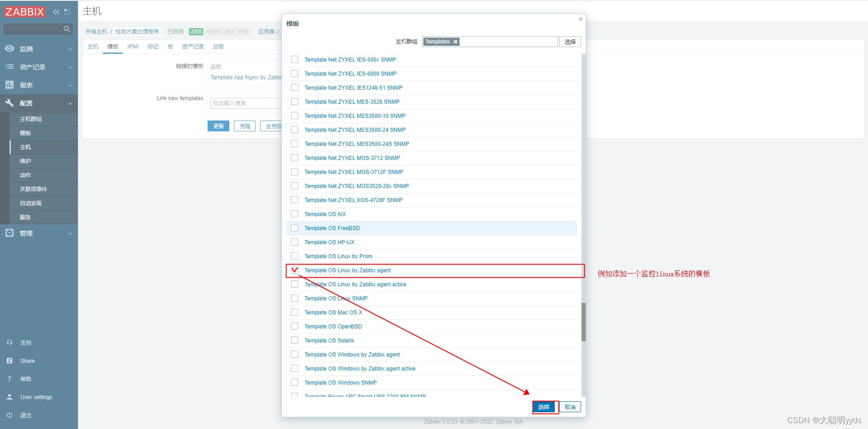Click the 报表 chart icon
This screenshot has height=429, width=868.
pyautogui.click(x=10, y=85)
